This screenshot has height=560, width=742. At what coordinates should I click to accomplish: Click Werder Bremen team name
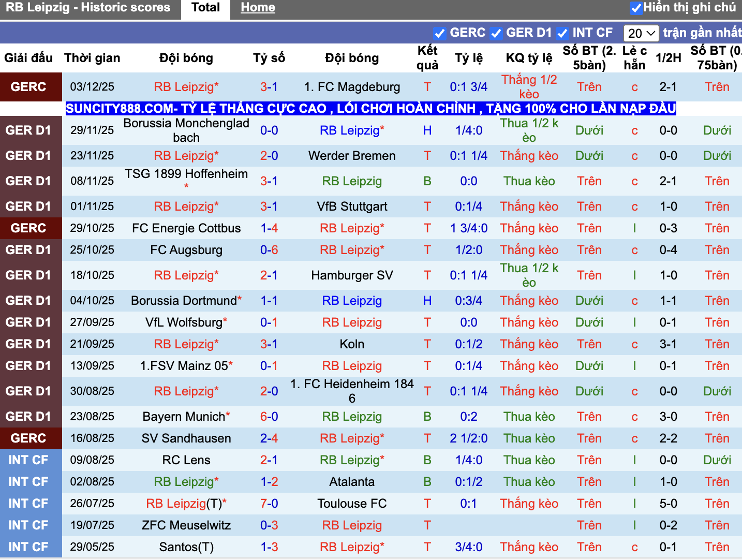tap(352, 156)
